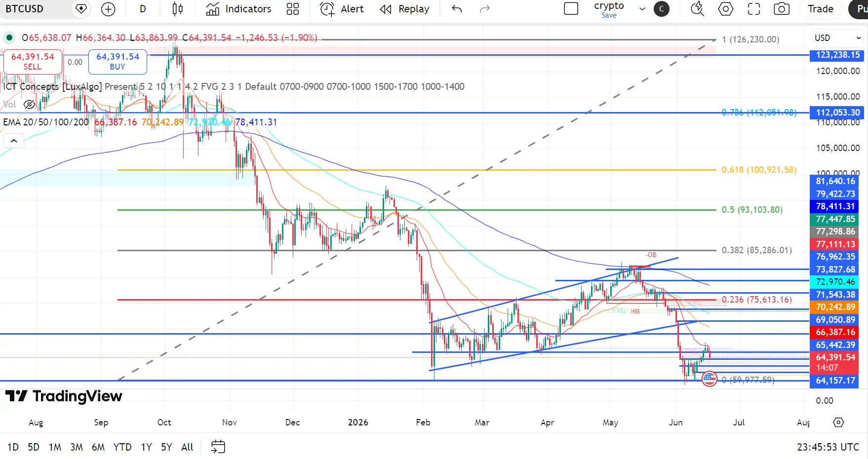Switch to 6M time range
Screen dimensions: 868x459
point(98,447)
